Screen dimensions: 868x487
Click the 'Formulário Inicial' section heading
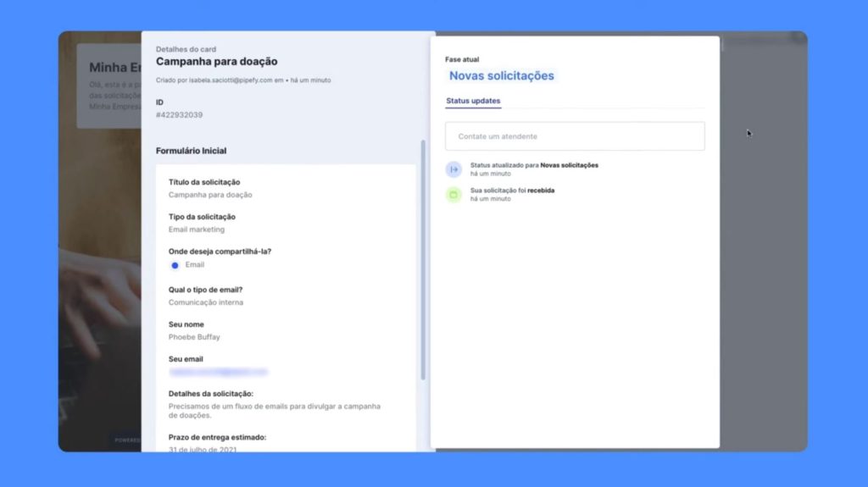click(x=191, y=151)
